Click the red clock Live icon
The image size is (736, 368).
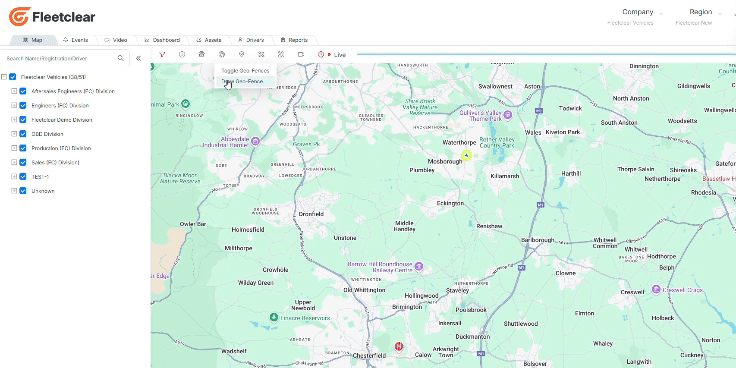click(x=321, y=54)
